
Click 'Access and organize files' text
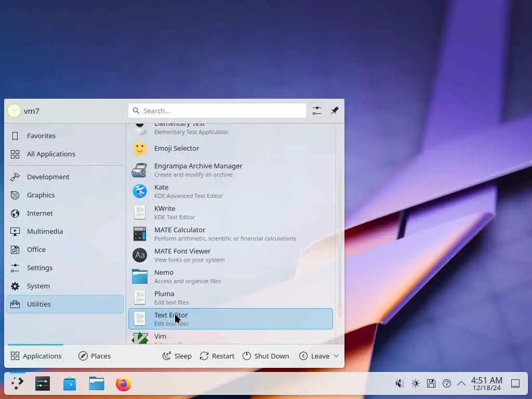pos(187,281)
